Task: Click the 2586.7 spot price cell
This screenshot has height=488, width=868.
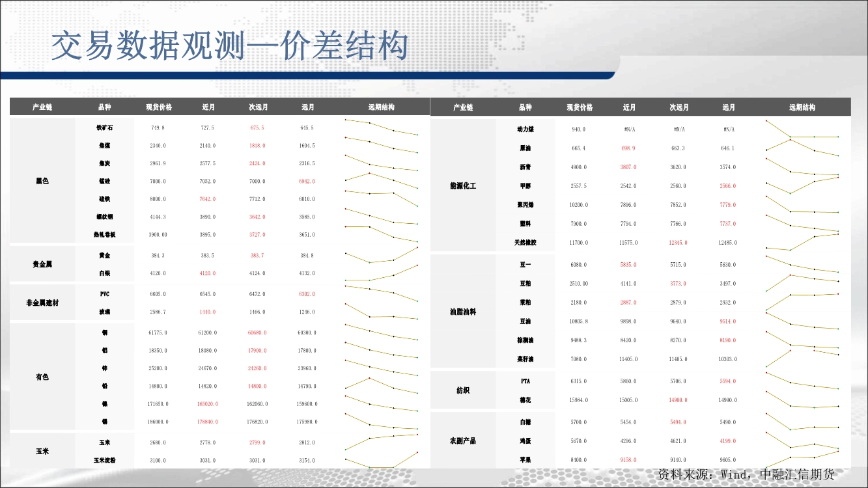Action: (x=158, y=312)
